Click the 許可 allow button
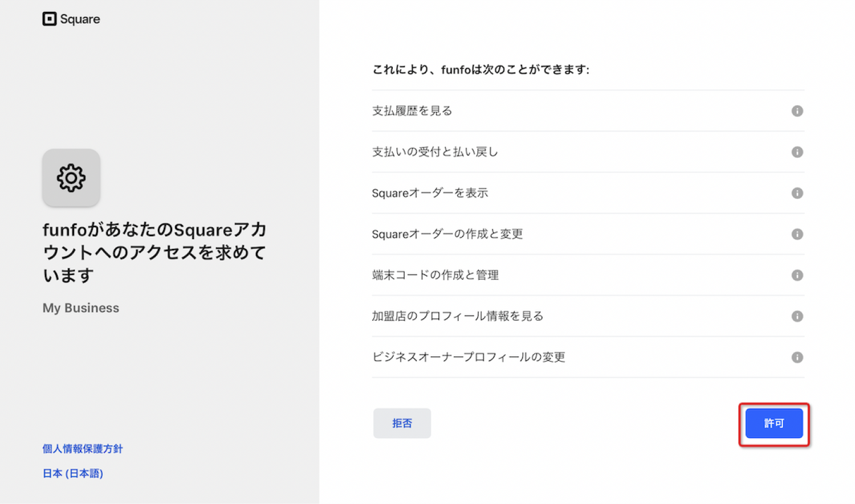The image size is (855, 504). point(774,423)
